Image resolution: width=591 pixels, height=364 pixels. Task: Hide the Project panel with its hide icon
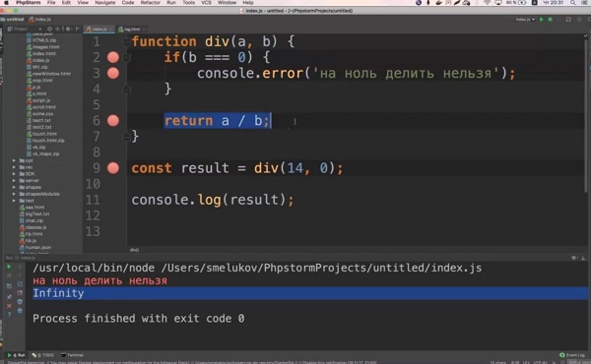coord(77,29)
